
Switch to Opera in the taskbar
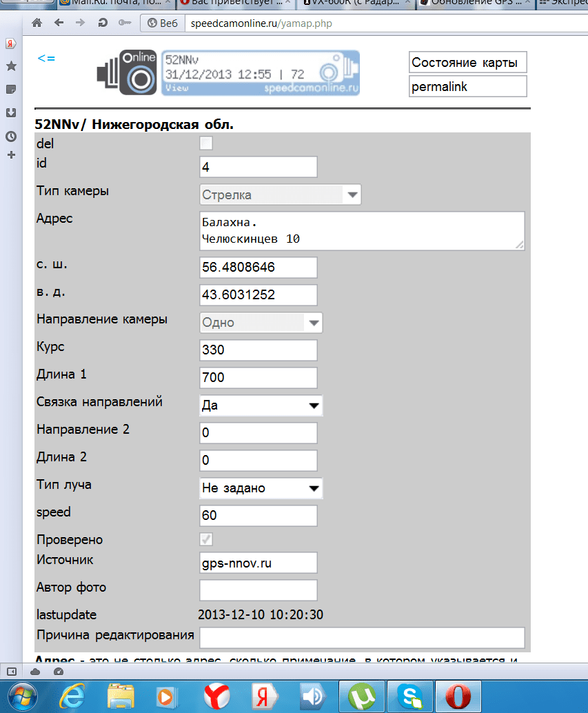458,696
